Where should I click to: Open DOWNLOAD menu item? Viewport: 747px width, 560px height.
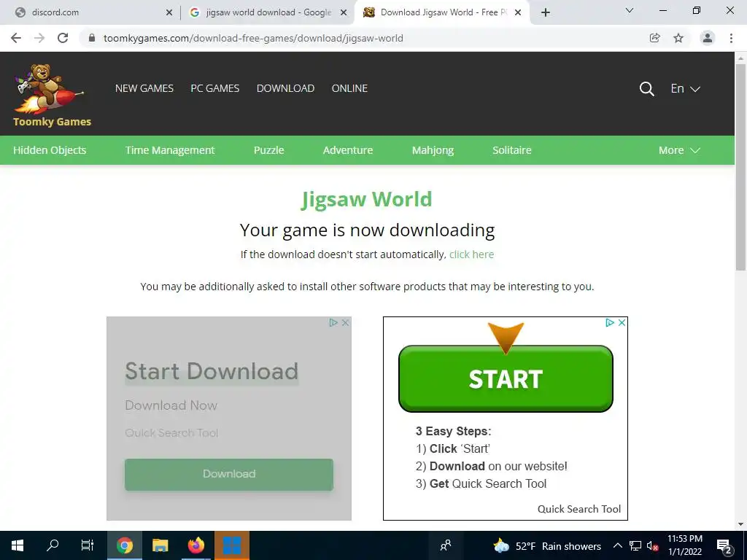[285, 88]
